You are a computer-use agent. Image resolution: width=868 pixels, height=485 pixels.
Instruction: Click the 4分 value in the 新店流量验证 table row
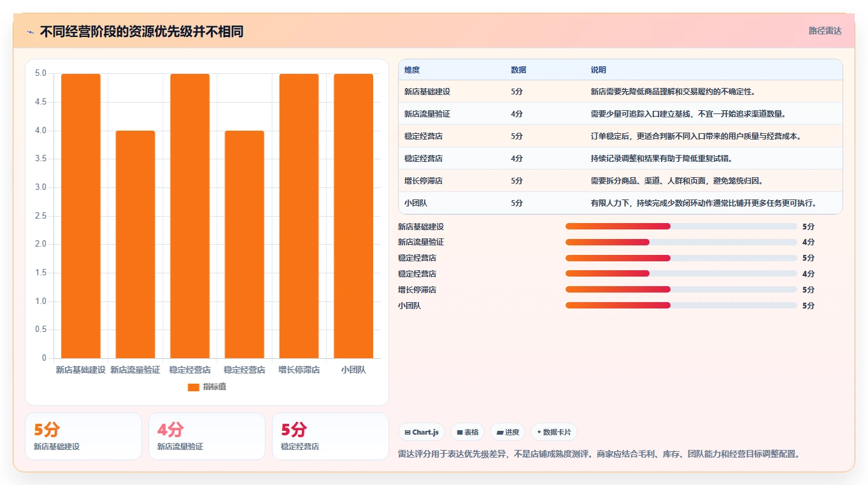tap(516, 114)
